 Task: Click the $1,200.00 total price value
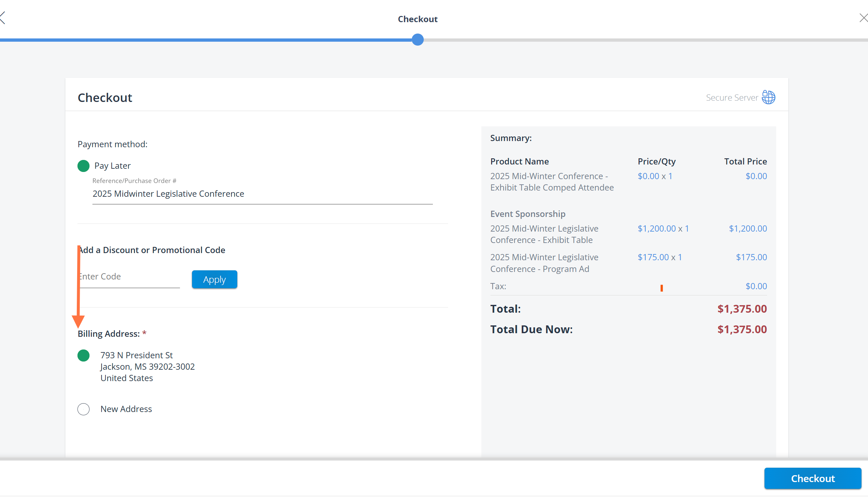pos(748,228)
